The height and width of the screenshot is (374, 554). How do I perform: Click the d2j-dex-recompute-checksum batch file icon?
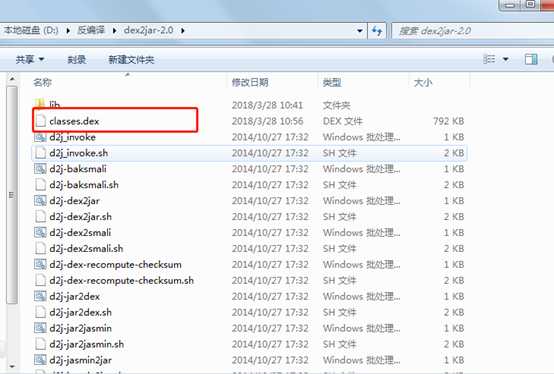pos(40,264)
